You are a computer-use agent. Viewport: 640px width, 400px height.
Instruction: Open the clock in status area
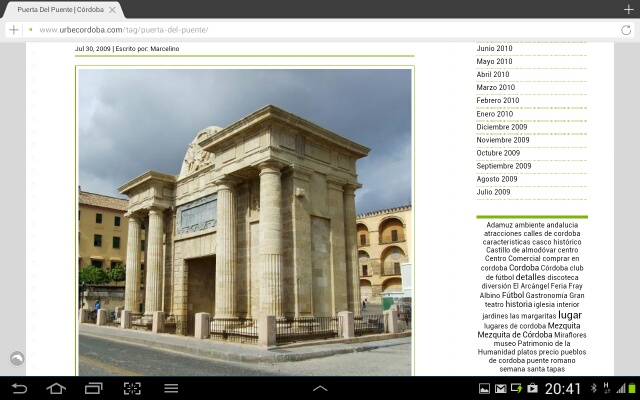click(x=563, y=388)
